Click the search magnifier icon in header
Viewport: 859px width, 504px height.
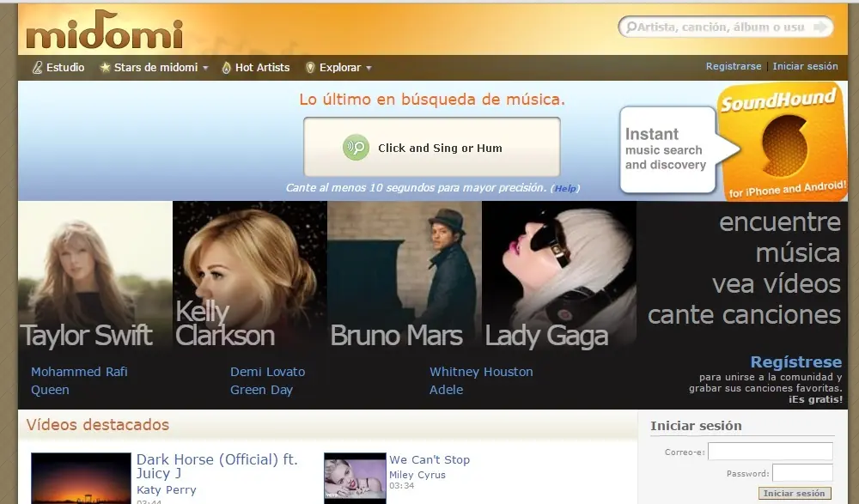(x=631, y=27)
